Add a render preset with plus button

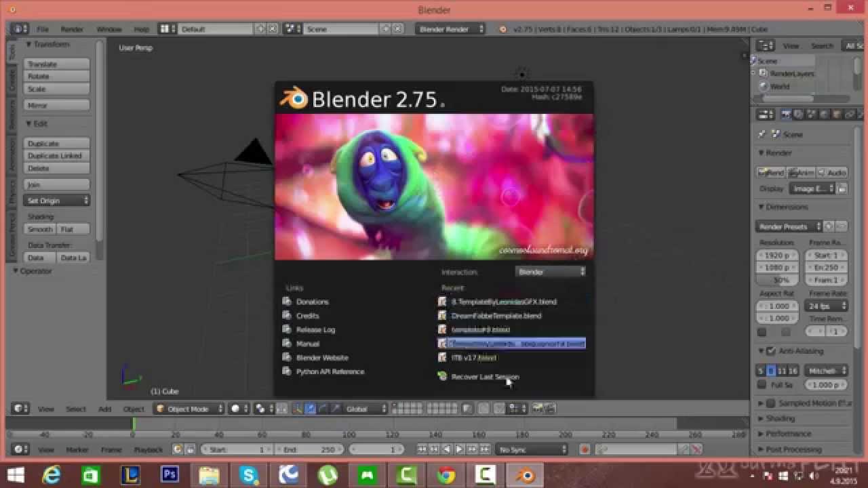[829, 226]
